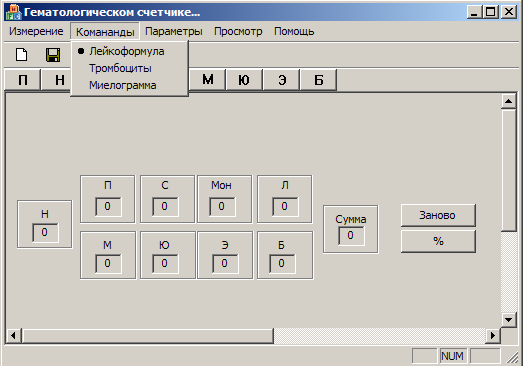Click the Б toolbar counter button

[x=319, y=80]
